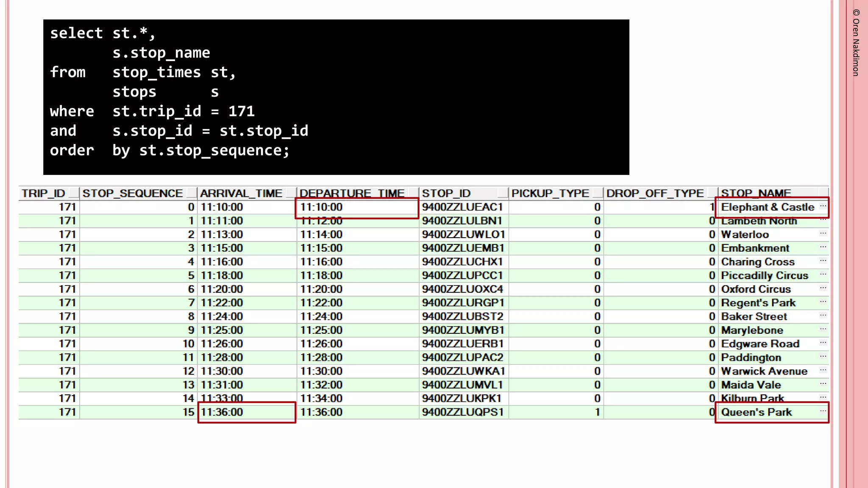Open ellipsis for Charing Cross cell
The width and height of the screenshot is (868, 488).
click(x=823, y=261)
